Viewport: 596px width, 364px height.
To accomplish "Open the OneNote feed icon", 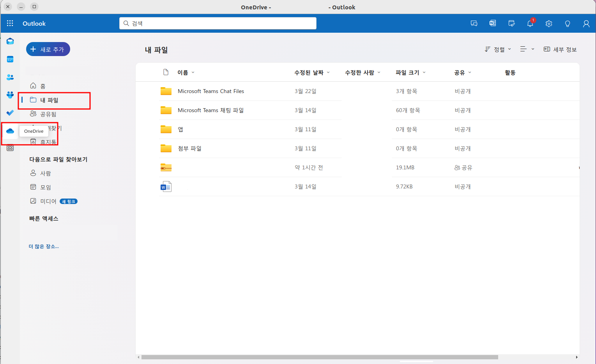I will click(493, 23).
